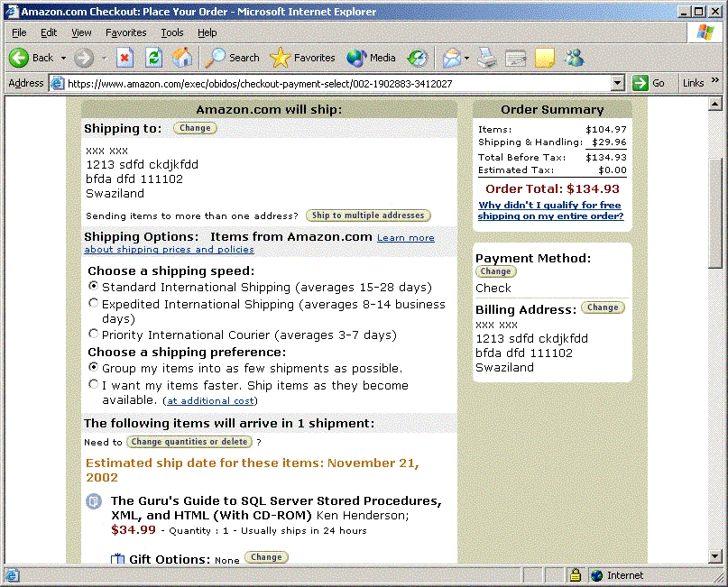Click the History toolbar icon
Image resolution: width=728 pixels, height=587 pixels.
[x=417, y=58]
